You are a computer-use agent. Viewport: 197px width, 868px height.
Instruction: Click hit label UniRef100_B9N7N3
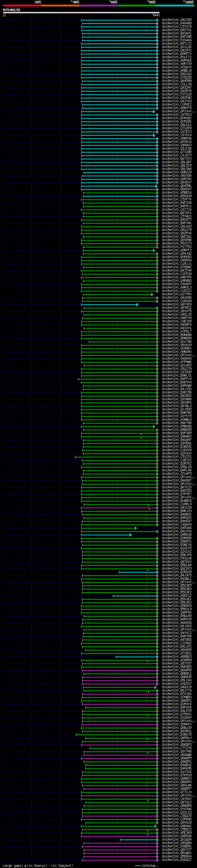(x=176, y=413)
